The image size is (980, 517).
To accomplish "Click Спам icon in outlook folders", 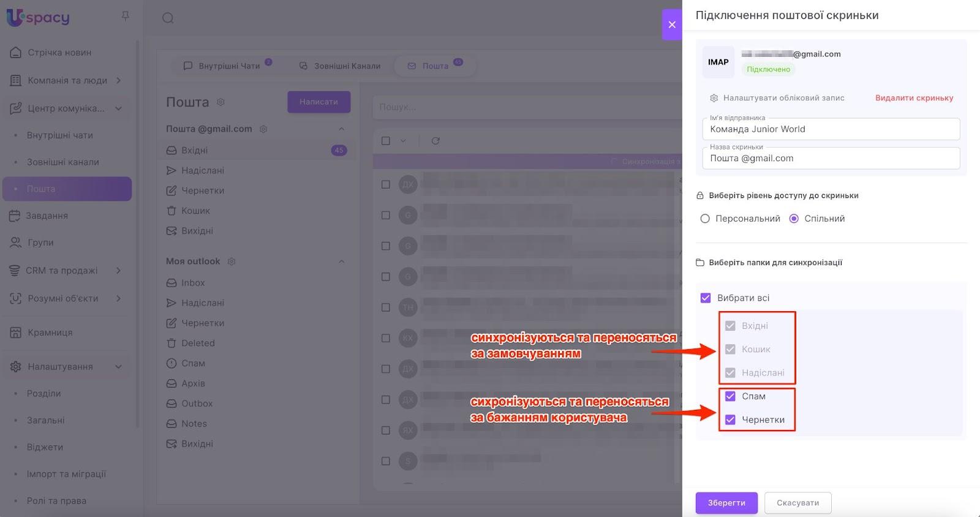I will coord(171,363).
